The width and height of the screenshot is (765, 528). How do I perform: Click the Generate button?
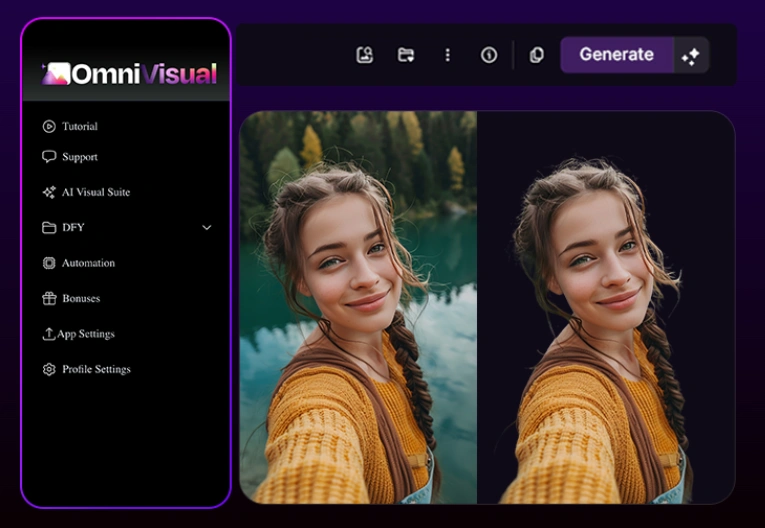pyautogui.click(x=617, y=55)
